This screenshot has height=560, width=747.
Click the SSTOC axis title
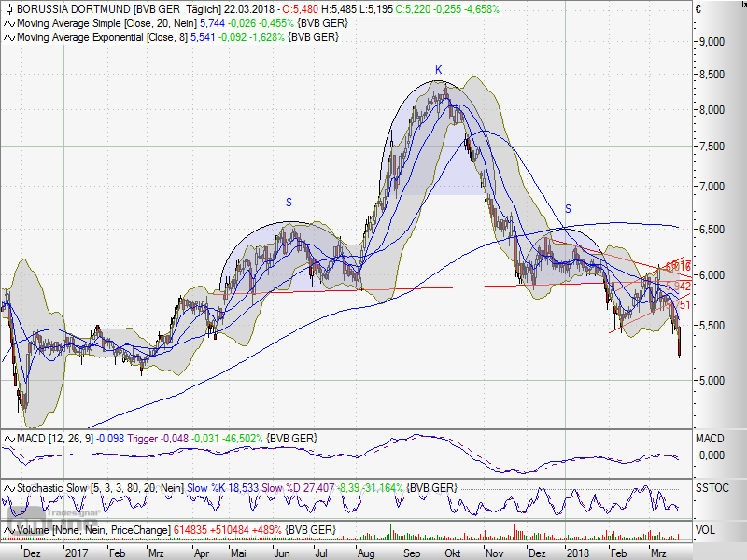712,488
